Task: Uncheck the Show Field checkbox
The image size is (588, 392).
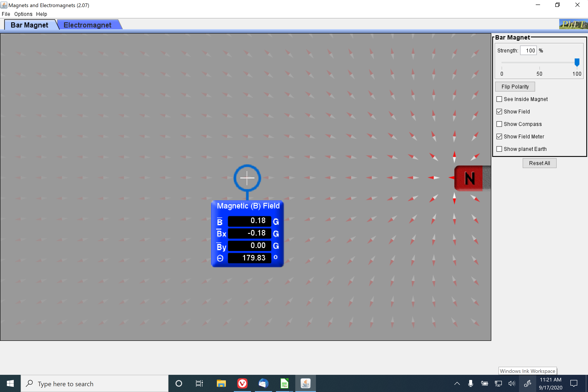Action: (x=499, y=112)
